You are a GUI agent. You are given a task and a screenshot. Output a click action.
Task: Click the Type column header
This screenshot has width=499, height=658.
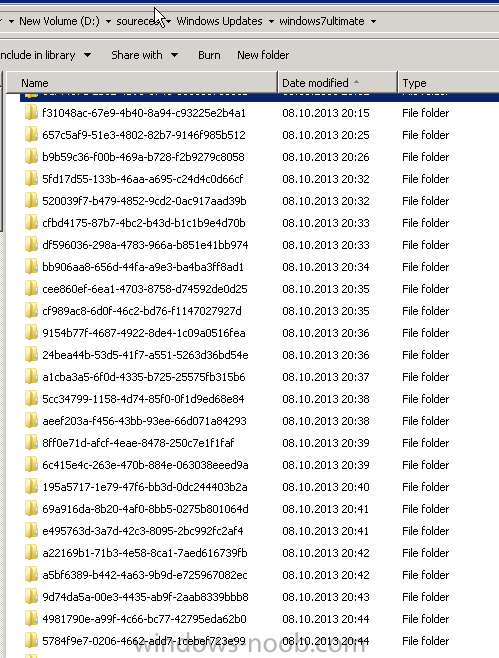pos(448,83)
